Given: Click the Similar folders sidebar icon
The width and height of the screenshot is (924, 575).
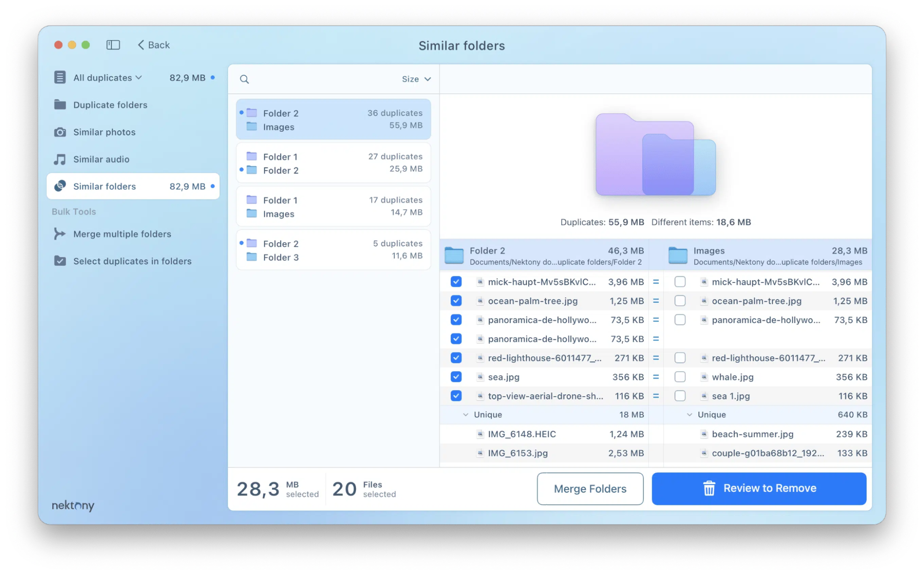Looking at the screenshot, I should click(60, 186).
